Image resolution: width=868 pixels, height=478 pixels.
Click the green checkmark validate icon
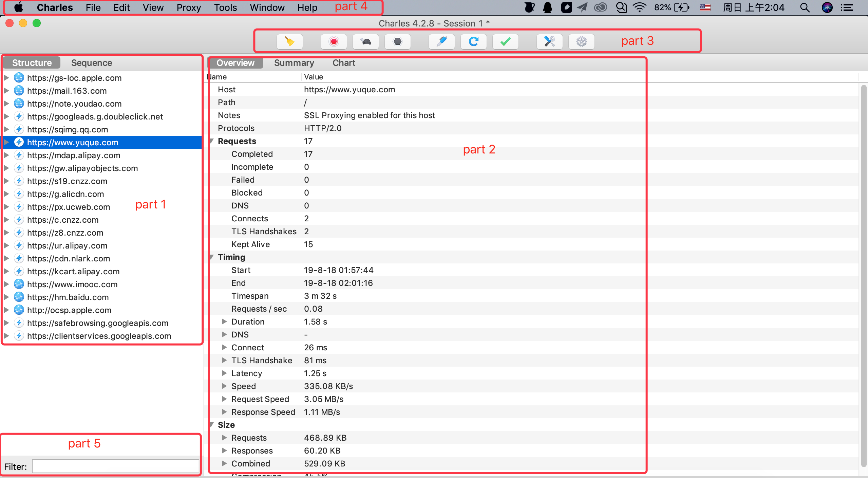[x=505, y=42]
